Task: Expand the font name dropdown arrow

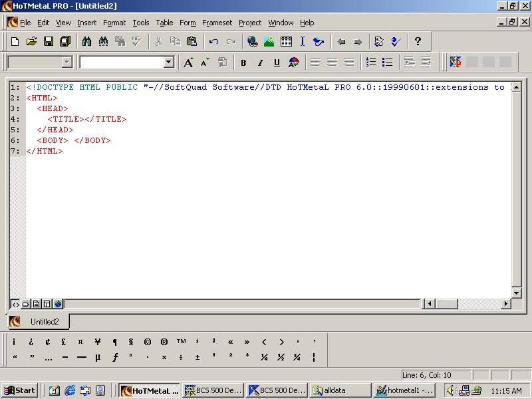Action: 169,63
